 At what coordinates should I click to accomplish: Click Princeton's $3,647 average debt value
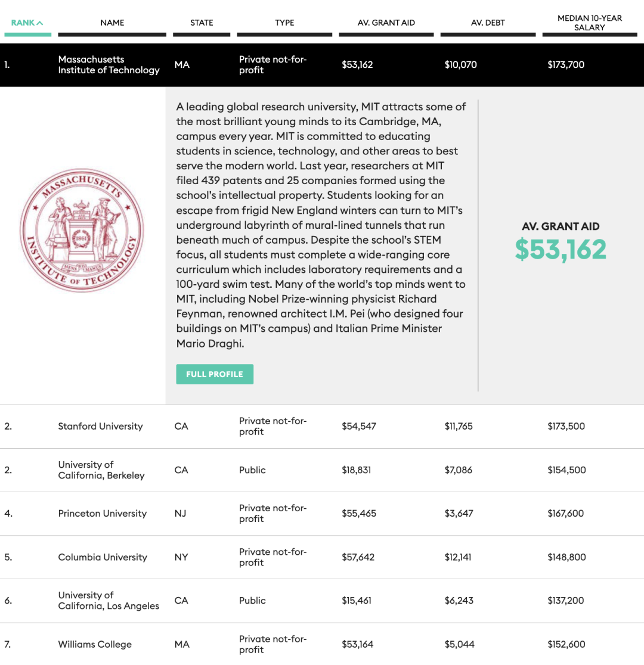[x=459, y=514]
